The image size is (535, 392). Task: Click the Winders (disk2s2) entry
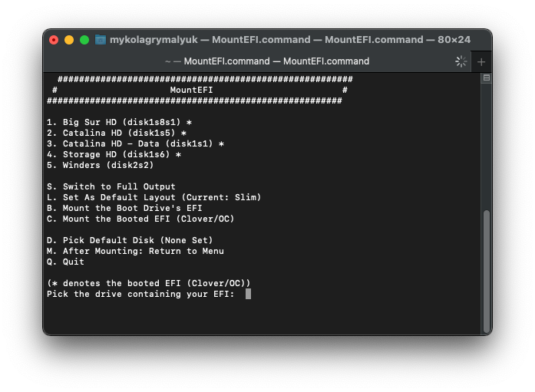click(x=100, y=165)
